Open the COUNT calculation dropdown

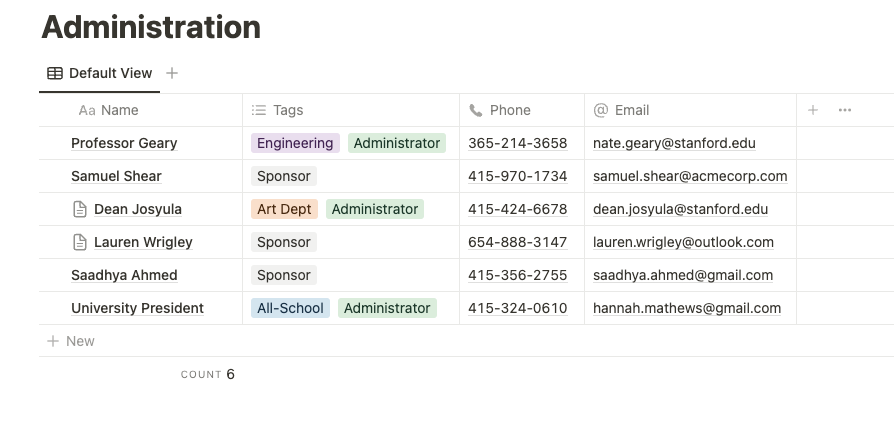point(208,374)
